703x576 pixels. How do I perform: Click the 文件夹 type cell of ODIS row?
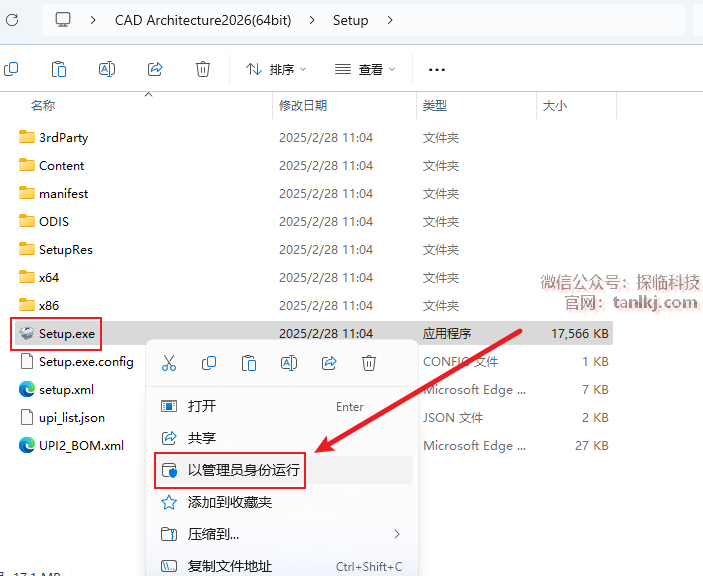441,222
